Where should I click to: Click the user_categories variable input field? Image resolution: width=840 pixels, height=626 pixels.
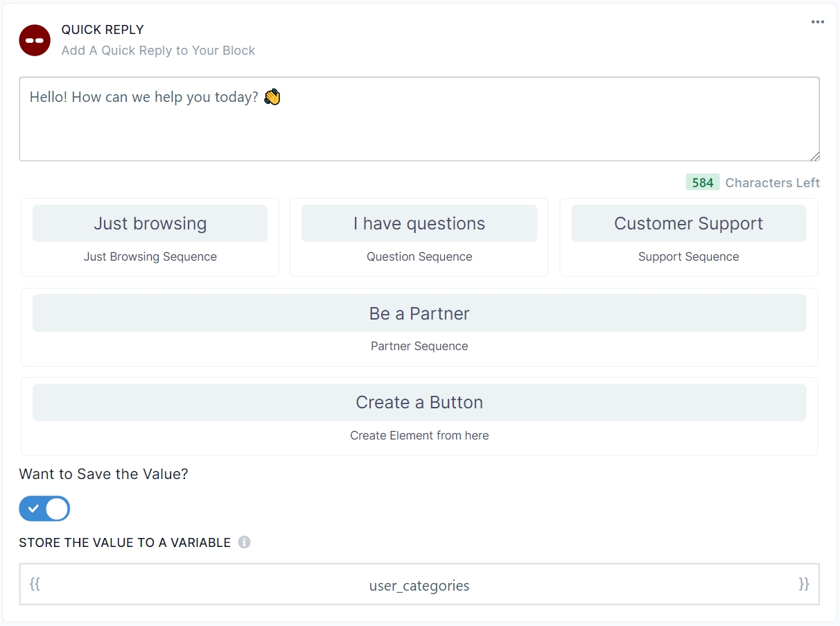point(419,586)
